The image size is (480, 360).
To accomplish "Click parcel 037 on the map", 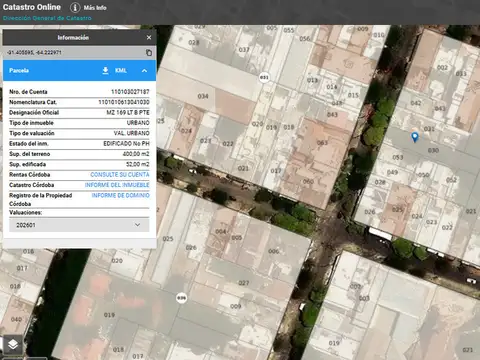I will [x=244, y=50].
